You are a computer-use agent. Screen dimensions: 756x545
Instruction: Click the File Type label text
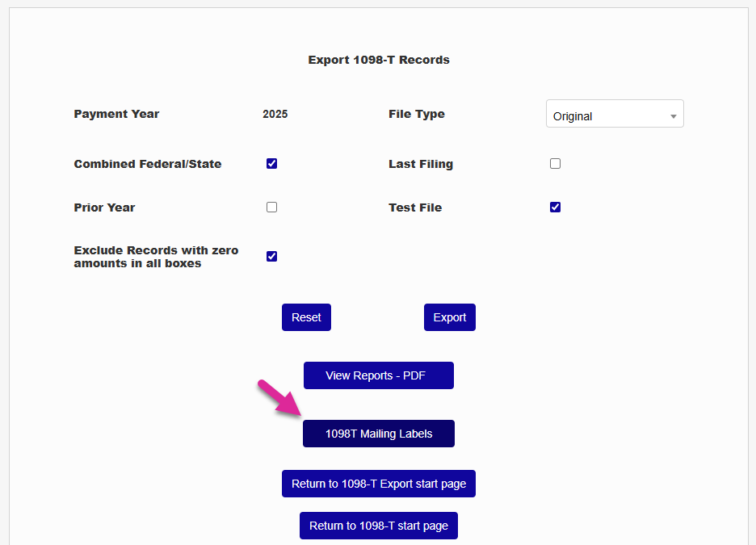[x=416, y=114]
